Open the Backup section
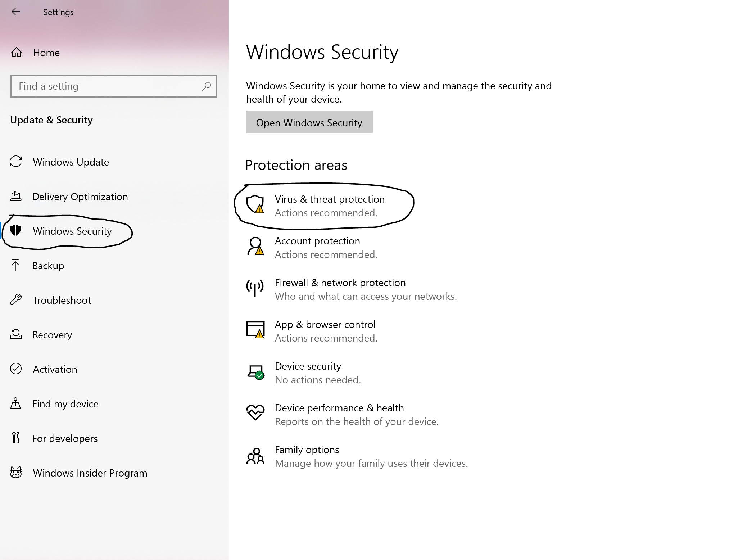Screen dimensions: 738x560 48,266
